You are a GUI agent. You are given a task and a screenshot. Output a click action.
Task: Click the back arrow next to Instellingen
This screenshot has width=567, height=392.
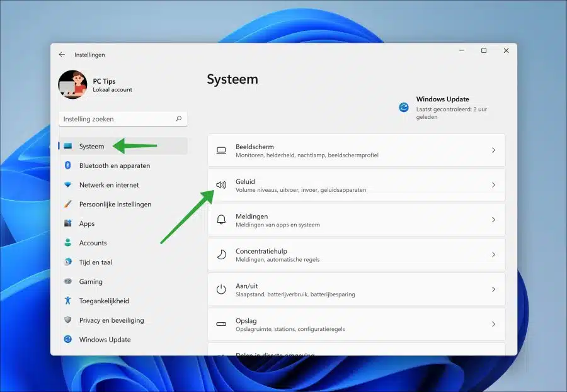point(62,55)
